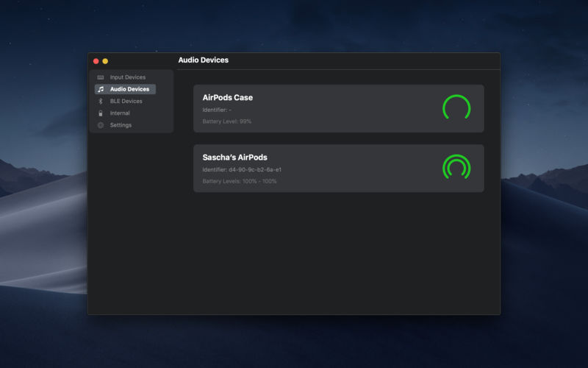Select the Audio Devices sidebar label
Viewport: 588px width, 368px height.
pos(129,89)
